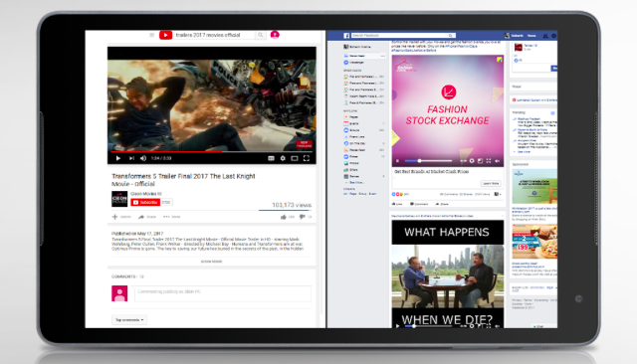Like the Fashion Stock Exchange post
This screenshot has height=364, width=637.
point(397,204)
